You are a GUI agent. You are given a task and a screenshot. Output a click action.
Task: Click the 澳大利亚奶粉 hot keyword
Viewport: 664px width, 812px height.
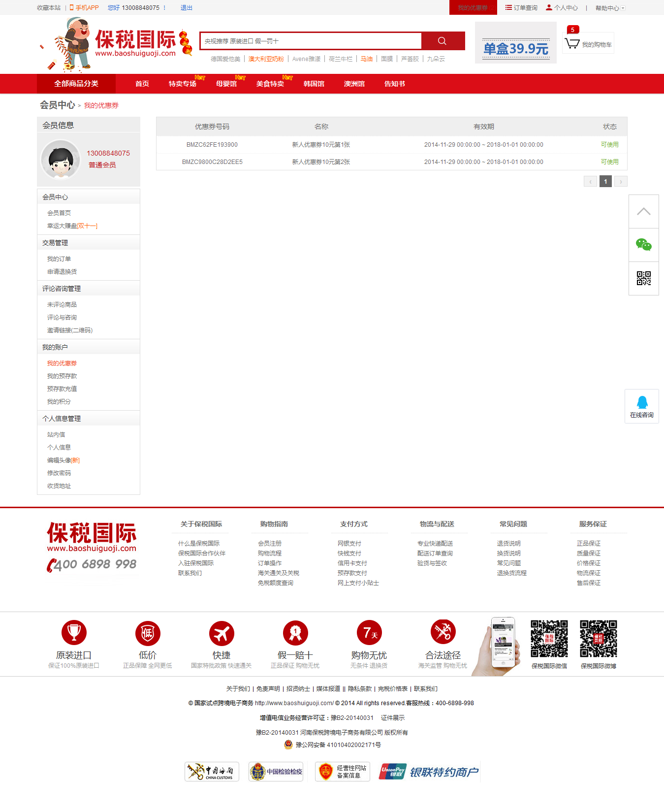266,59
